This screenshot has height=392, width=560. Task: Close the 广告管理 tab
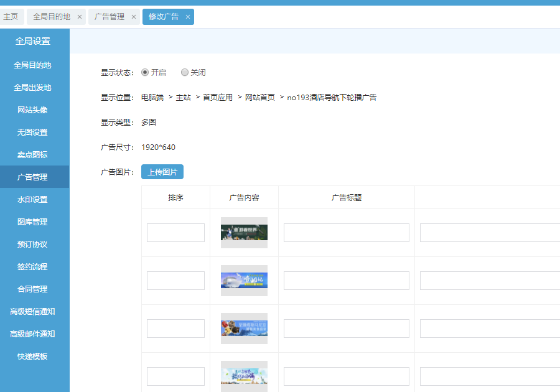134,17
